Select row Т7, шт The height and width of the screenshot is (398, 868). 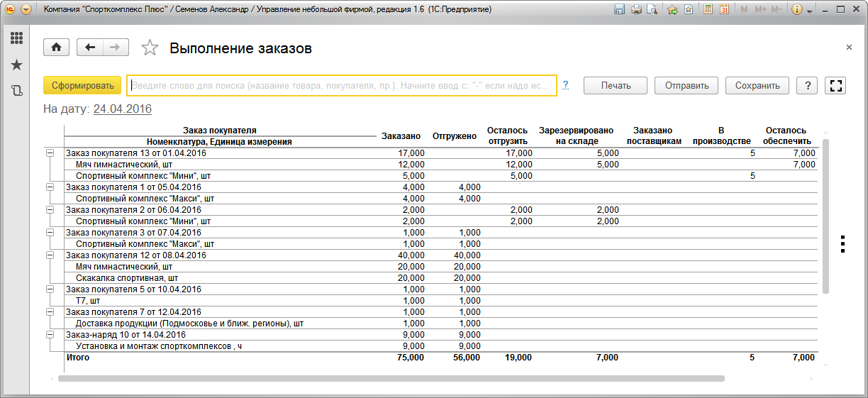point(440,300)
